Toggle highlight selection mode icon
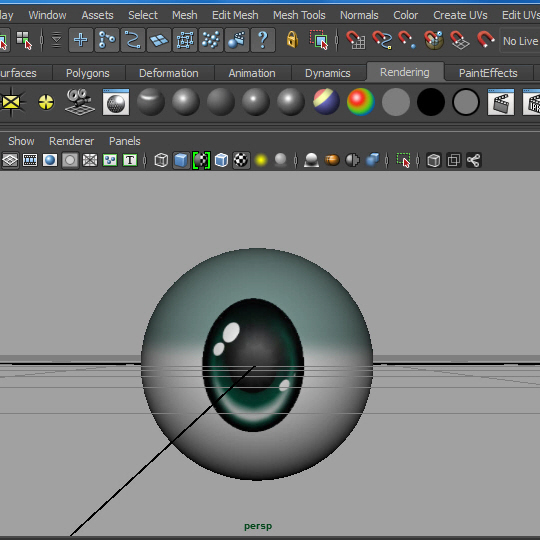 [319, 40]
